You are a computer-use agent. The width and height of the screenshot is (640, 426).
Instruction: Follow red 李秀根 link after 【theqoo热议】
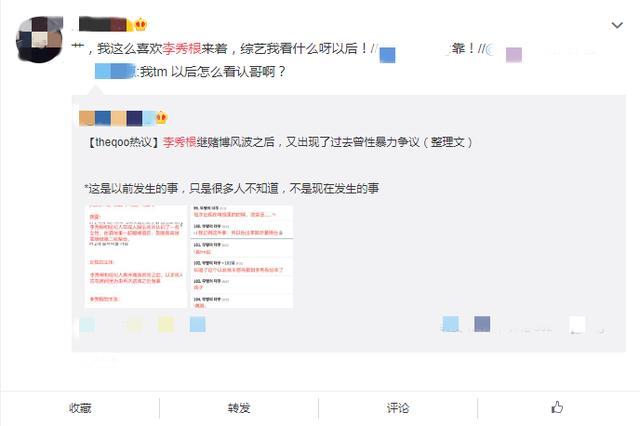tap(180, 142)
